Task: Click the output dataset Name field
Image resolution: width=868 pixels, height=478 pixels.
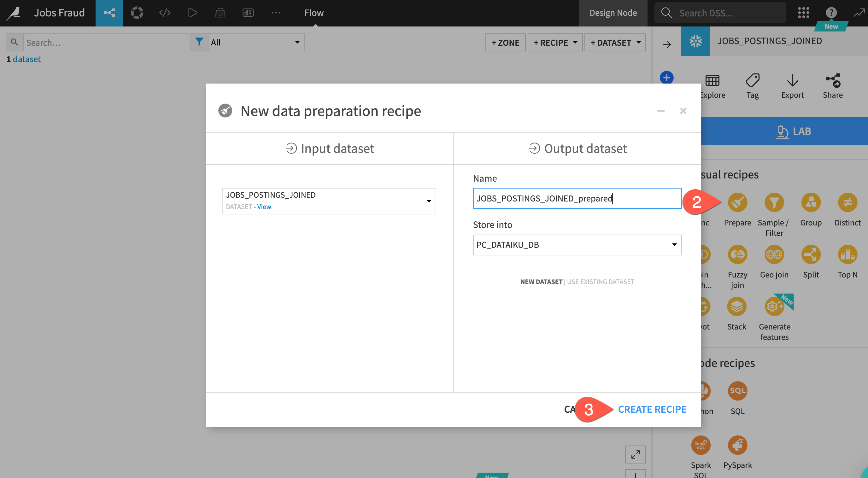Action: (577, 198)
